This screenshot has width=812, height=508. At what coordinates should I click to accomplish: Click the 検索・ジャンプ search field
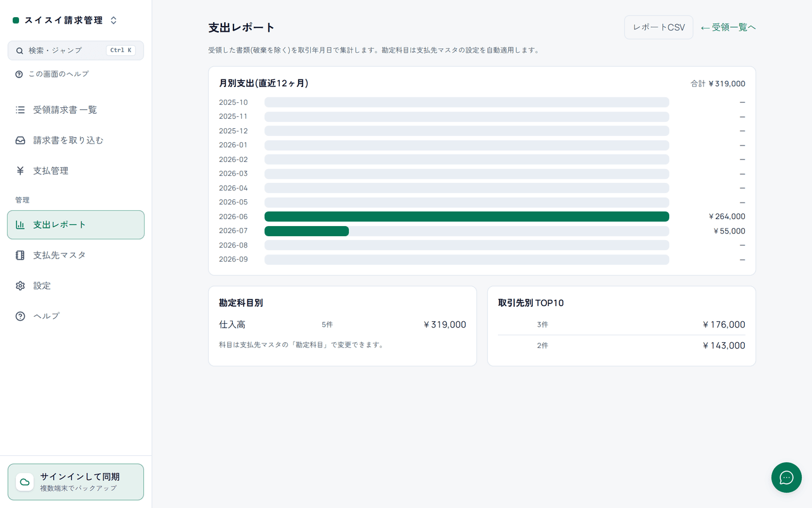[75, 51]
